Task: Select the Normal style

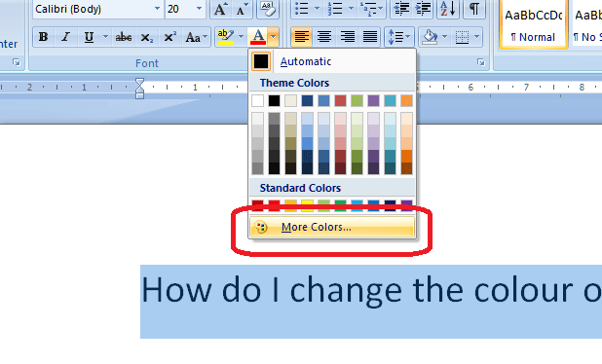Action: pos(533,24)
